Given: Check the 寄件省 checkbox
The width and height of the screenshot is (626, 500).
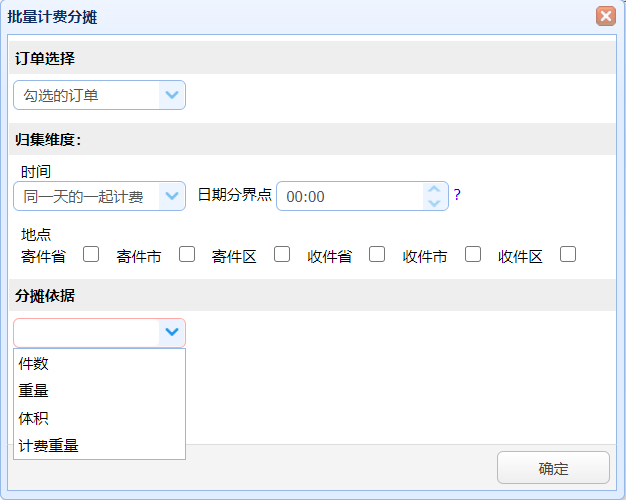Looking at the screenshot, I should pos(91,254).
